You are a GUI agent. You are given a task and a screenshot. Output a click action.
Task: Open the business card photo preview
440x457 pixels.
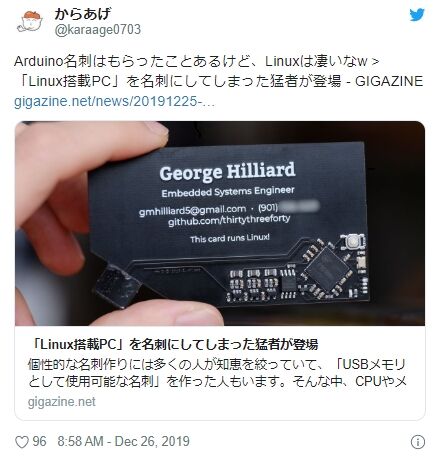pos(220,223)
